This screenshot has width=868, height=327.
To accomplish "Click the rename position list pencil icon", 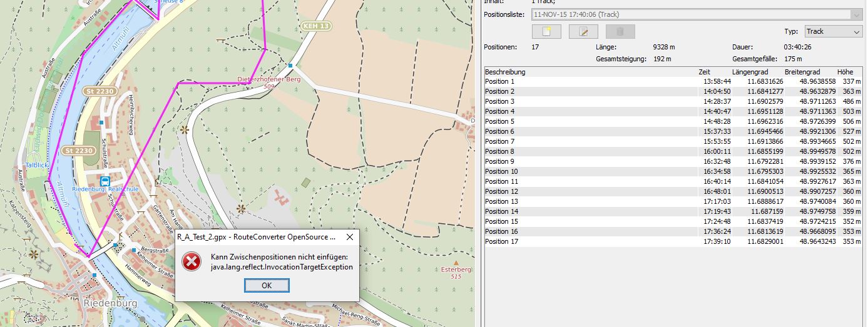I will (x=583, y=32).
